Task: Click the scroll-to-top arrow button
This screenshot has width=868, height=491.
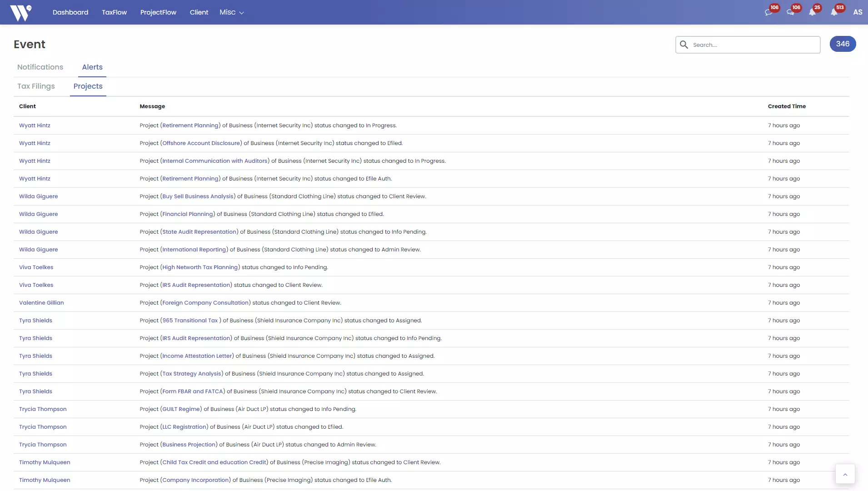Action: [x=845, y=474]
